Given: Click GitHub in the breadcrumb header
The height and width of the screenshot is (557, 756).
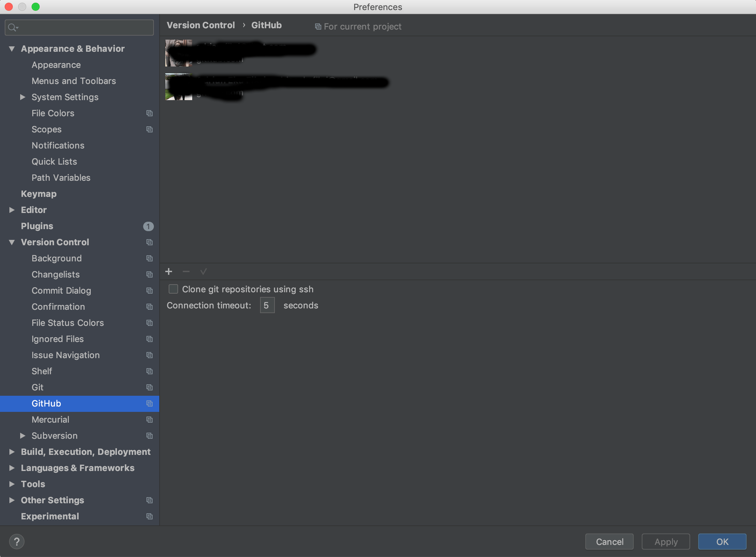Looking at the screenshot, I should pyautogui.click(x=266, y=25).
